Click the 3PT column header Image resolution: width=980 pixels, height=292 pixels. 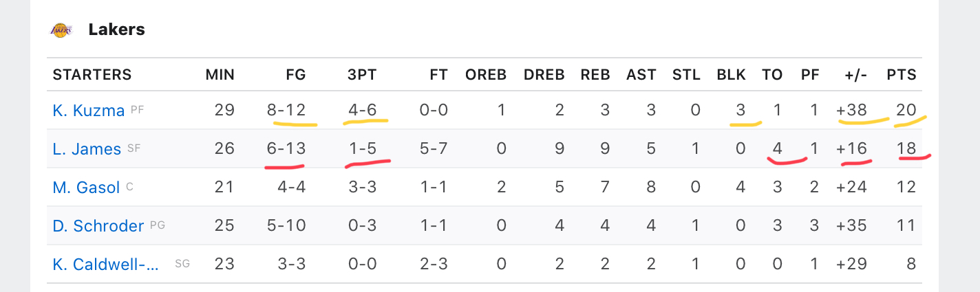click(x=362, y=75)
